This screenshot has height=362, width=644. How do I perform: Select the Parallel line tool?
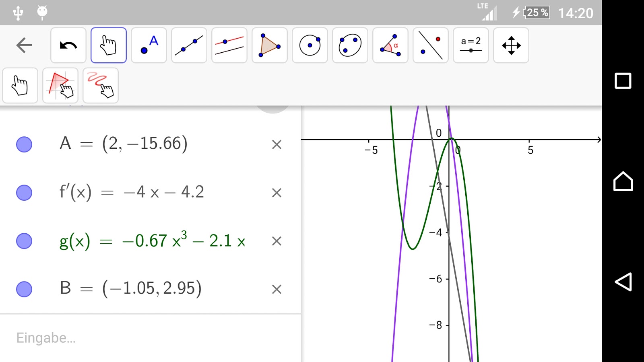click(229, 45)
